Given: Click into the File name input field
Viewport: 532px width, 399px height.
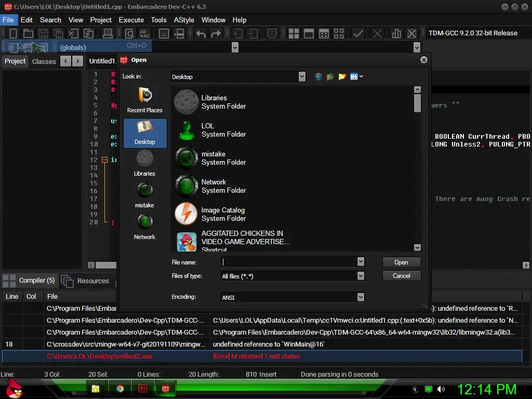Looking at the screenshot, I should click(289, 262).
